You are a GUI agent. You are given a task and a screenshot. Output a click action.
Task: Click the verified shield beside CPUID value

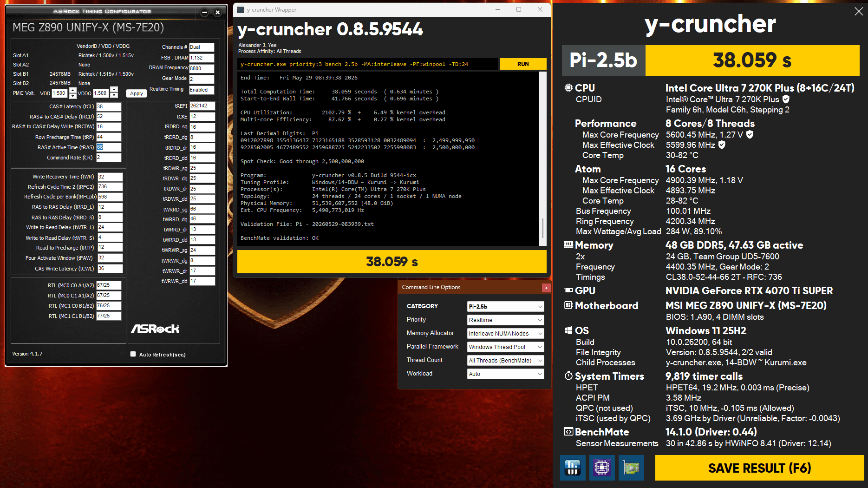(786, 99)
